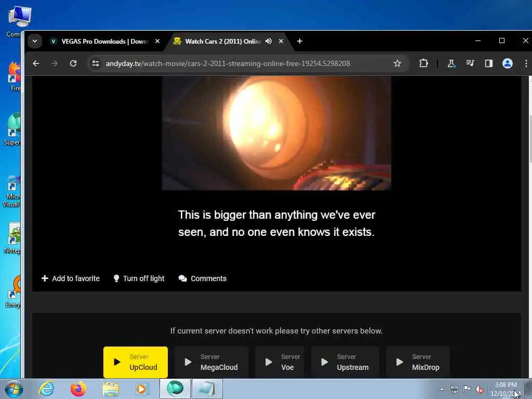Click the forward navigation arrow
The image size is (532, 399).
[x=55, y=63]
